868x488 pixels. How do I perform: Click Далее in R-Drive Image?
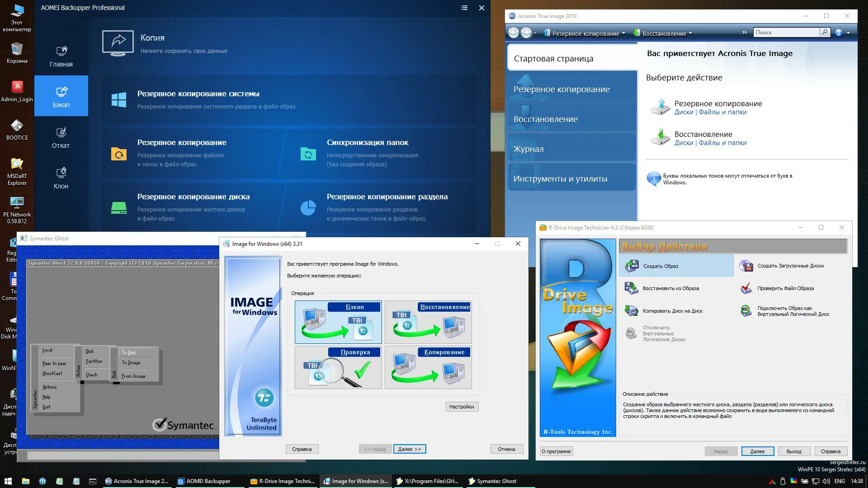757,451
